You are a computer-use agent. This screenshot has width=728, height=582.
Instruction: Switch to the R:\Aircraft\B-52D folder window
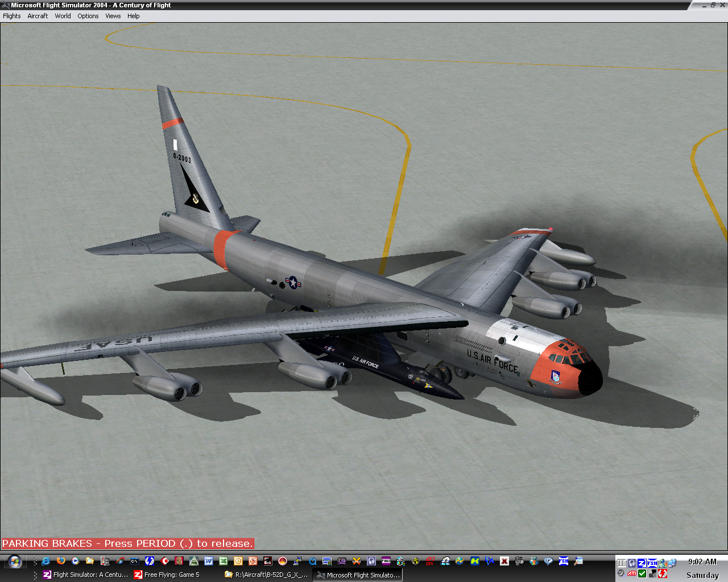point(267,575)
